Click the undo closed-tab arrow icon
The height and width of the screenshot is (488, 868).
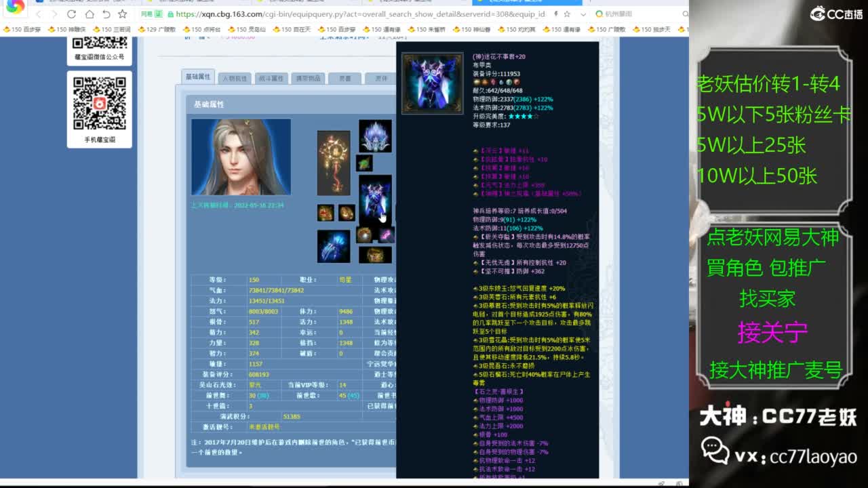pos(106,14)
